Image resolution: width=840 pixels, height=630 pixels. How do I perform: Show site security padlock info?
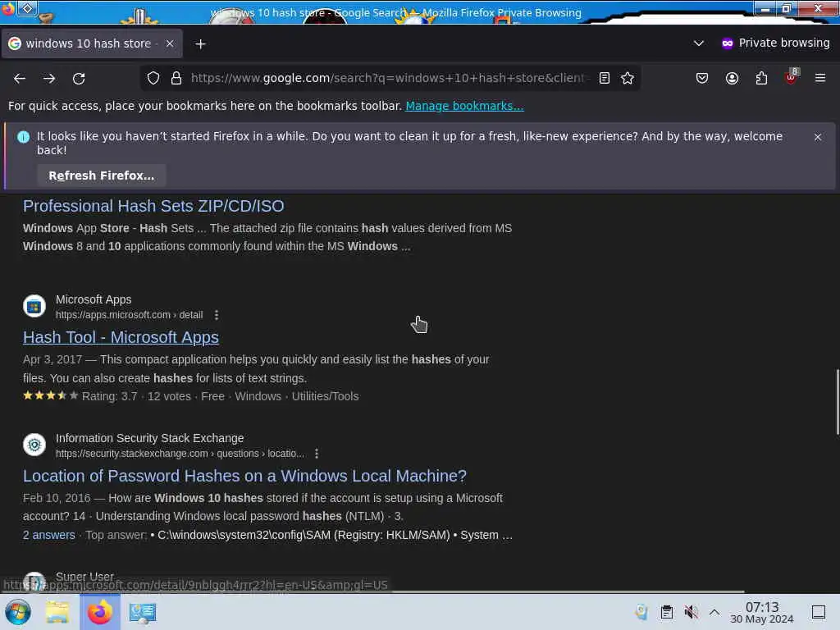(x=176, y=78)
